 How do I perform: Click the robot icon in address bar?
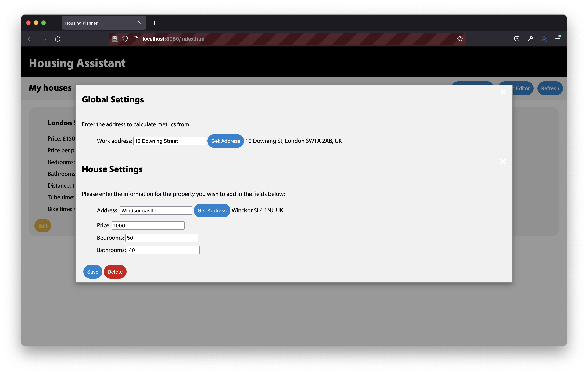click(x=115, y=39)
